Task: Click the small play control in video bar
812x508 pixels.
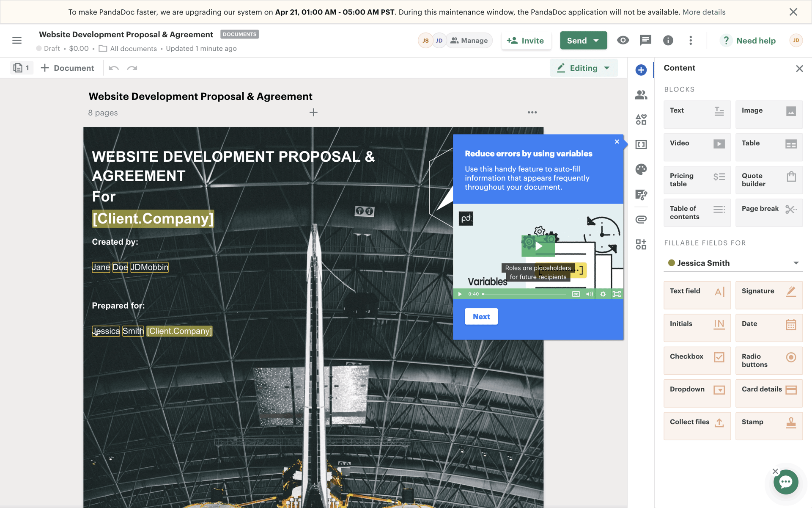Action: [x=460, y=294]
